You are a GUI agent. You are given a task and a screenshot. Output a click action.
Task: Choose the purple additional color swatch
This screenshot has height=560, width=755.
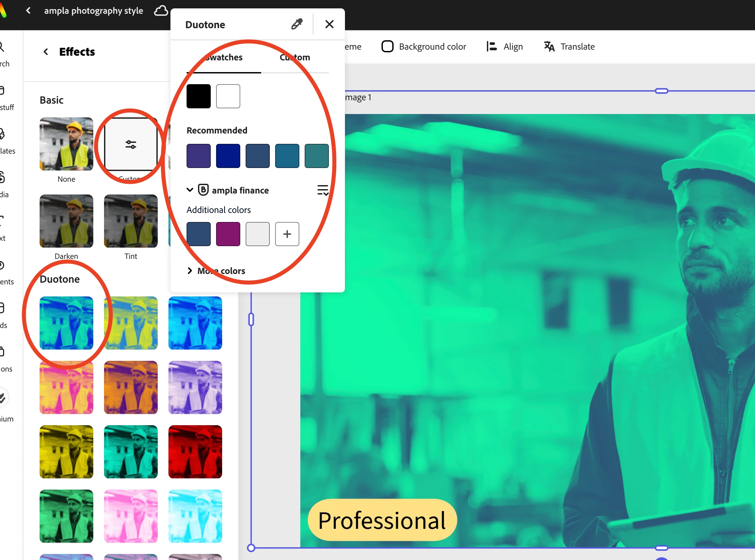click(x=228, y=234)
